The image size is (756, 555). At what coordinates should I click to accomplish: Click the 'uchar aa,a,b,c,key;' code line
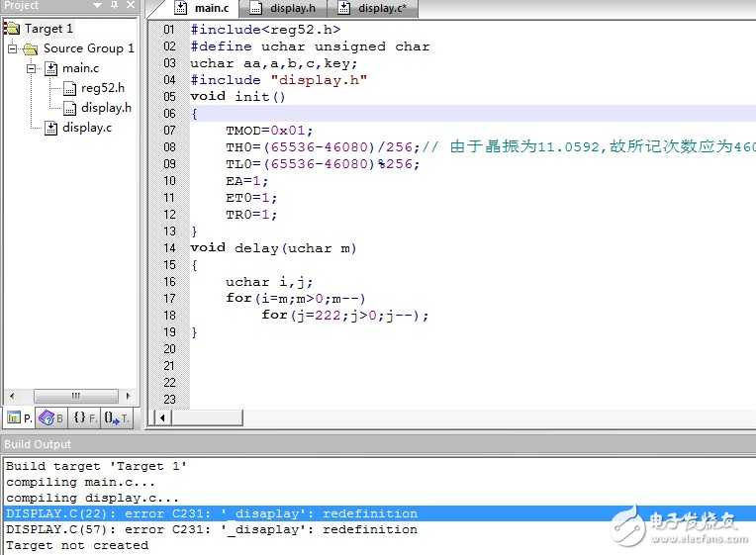[x=273, y=63]
